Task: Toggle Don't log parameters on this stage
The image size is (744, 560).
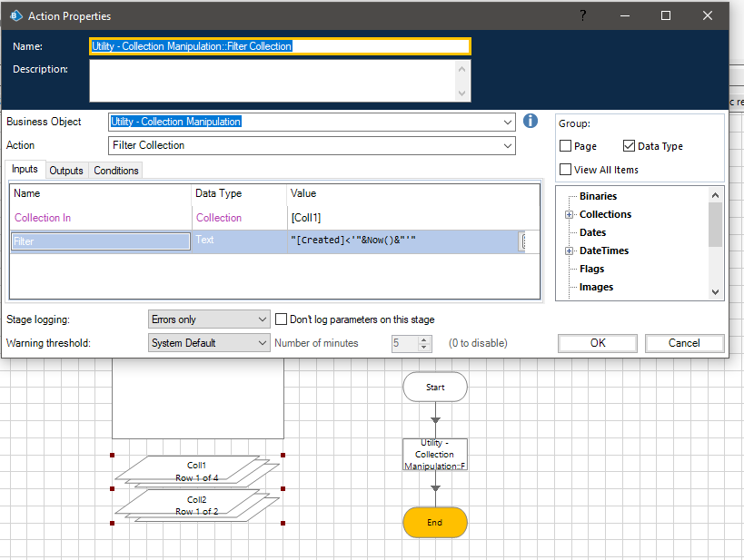Action: (282, 319)
